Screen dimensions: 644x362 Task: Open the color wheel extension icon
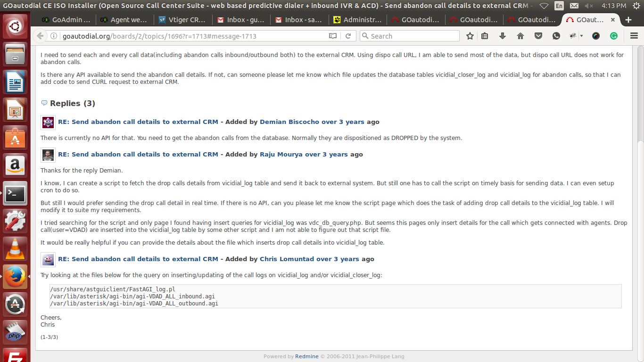596,36
